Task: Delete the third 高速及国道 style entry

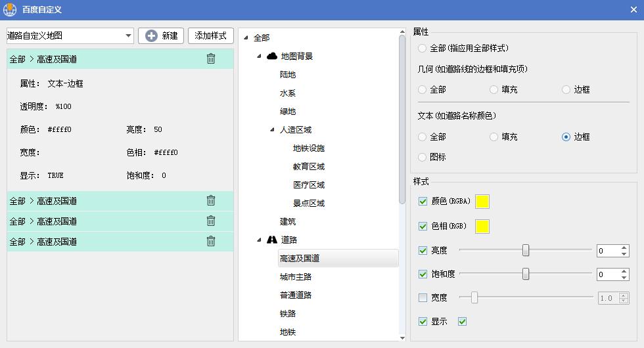Action: [211, 221]
